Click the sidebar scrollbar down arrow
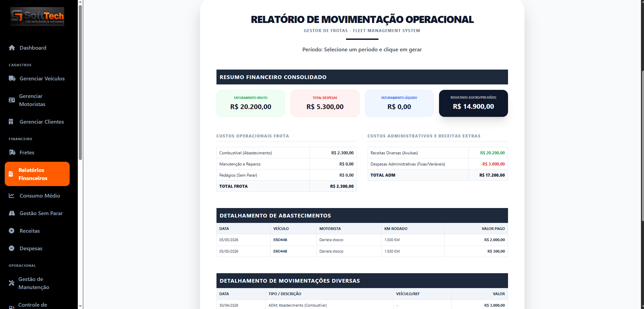 (80, 306)
